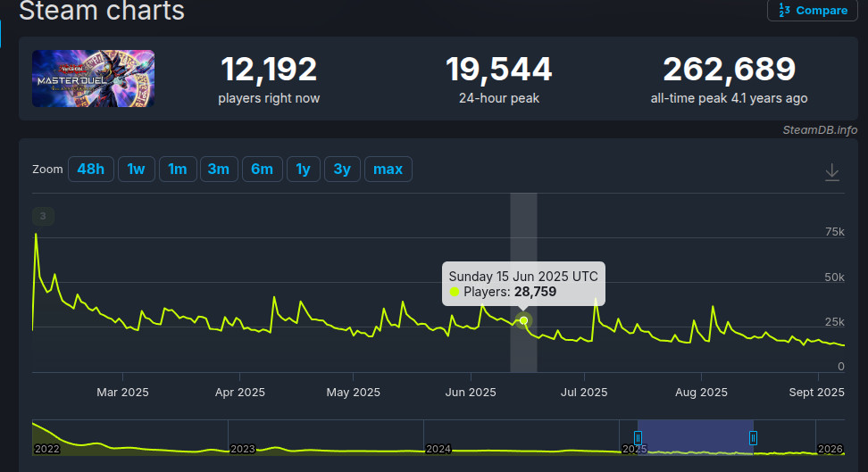
Task: Set zoom range to 48h
Action: tap(91, 170)
